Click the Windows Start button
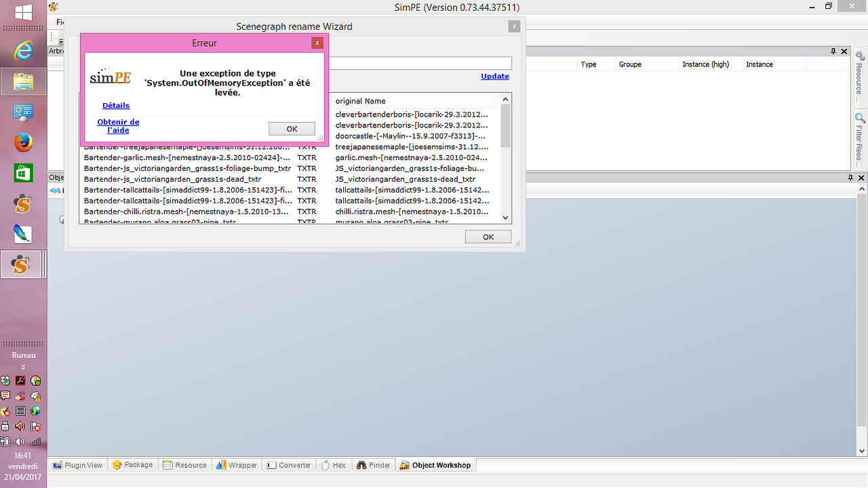The width and height of the screenshot is (868, 488). (24, 12)
